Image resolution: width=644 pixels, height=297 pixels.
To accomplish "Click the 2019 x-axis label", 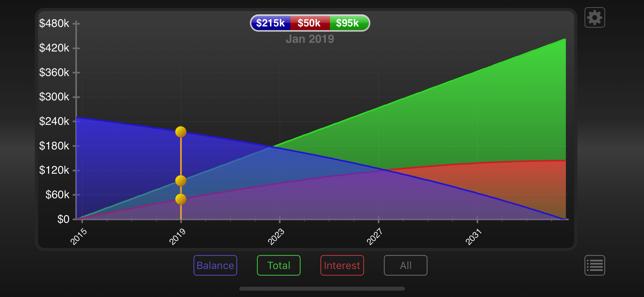I will [177, 237].
